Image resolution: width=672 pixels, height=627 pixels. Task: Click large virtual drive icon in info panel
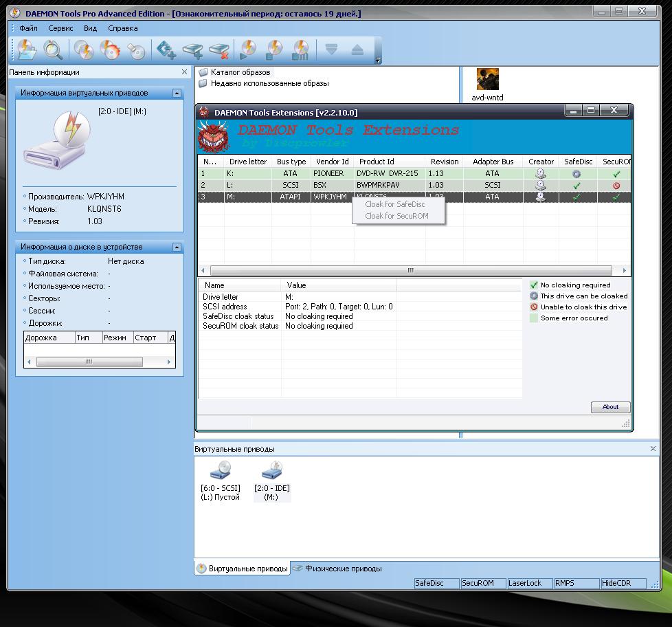58,140
